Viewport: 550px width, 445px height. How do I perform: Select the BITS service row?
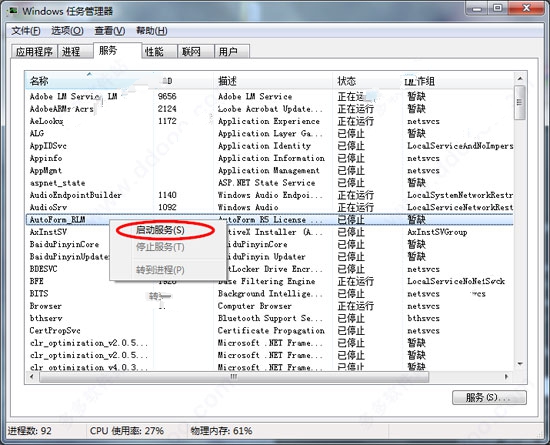(269, 294)
